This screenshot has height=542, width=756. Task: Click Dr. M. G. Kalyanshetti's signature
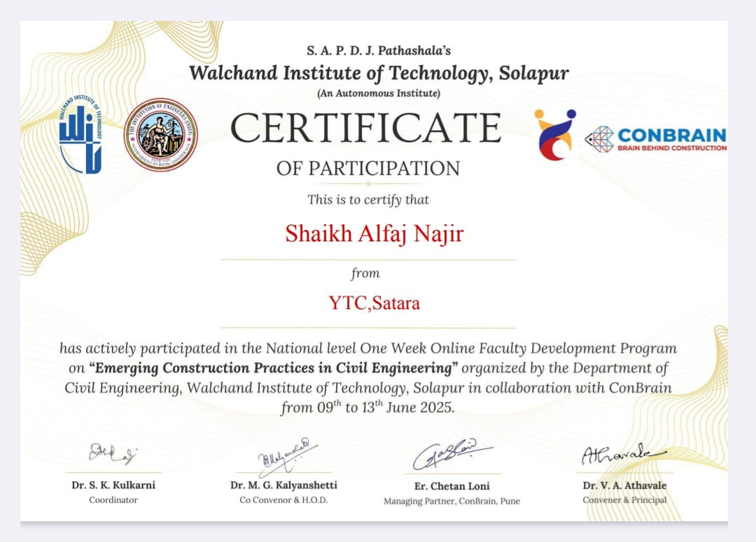pos(288,456)
